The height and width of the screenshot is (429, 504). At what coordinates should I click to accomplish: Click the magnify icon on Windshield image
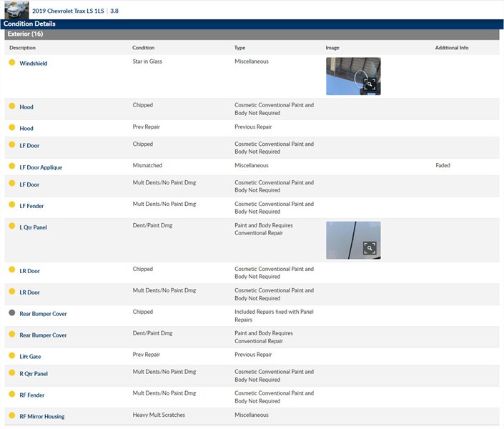tap(370, 84)
